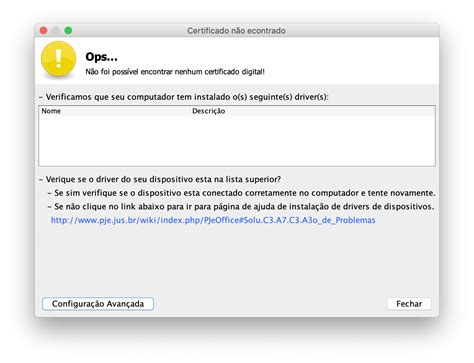Click the 'Verificamos que seu computador' label
474x363 pixels.
(x=184, y=97)
